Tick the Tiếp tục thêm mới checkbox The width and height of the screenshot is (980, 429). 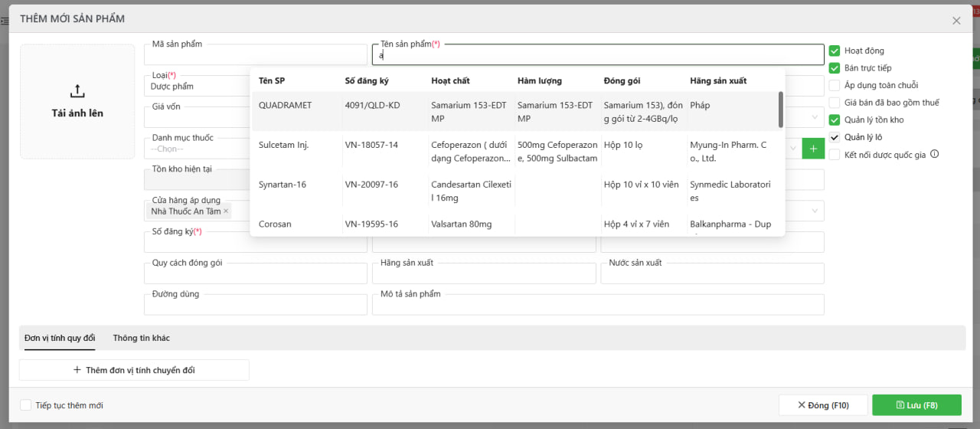tap(26, 405)
